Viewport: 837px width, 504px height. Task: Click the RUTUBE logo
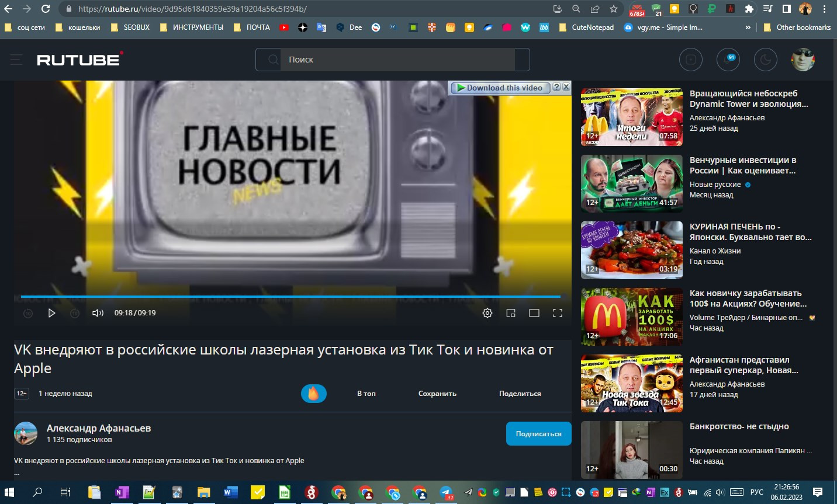point(80,59)
